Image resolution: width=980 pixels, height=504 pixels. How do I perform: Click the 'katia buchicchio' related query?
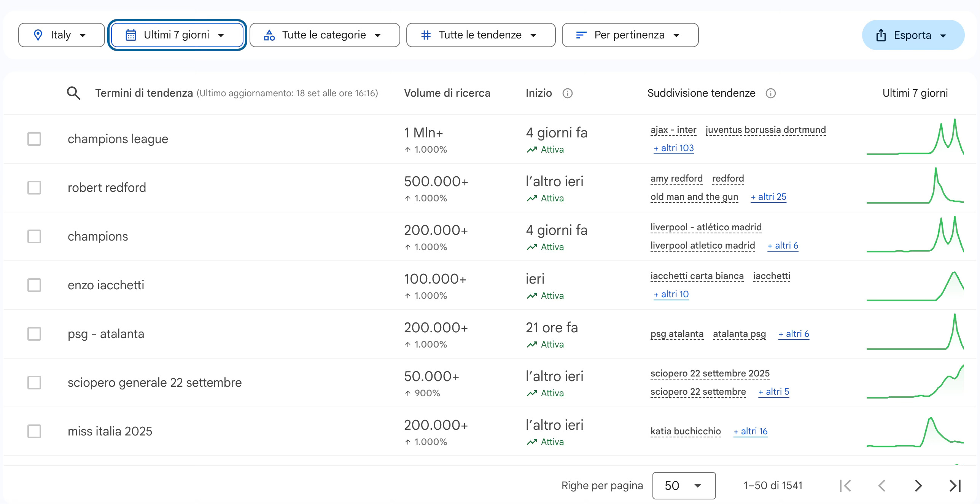click(x=686, y=431)
